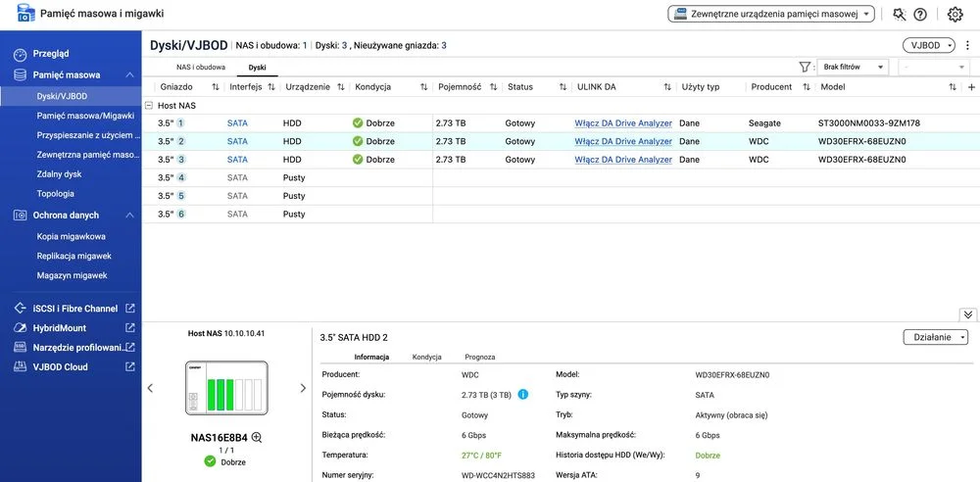Open external link icon next to HybridMount
This screenshot has width=980, height=482.
[130, 327]
